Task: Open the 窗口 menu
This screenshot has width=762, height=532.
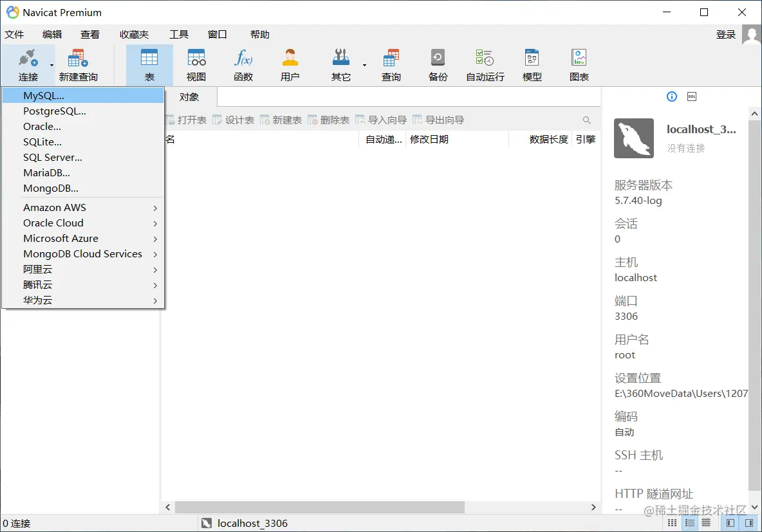Action: tap(218, 35)
